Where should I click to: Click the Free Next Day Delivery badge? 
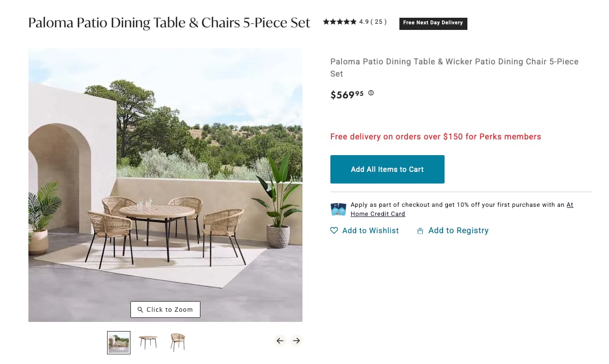click(433, 23)
